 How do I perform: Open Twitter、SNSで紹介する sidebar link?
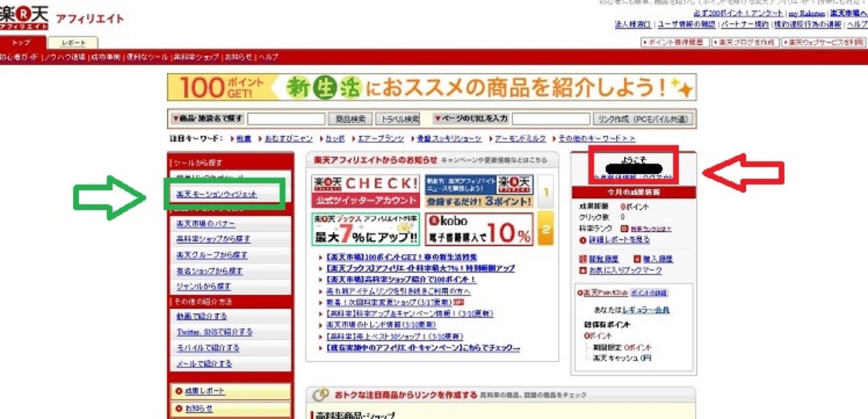point(214,332)
